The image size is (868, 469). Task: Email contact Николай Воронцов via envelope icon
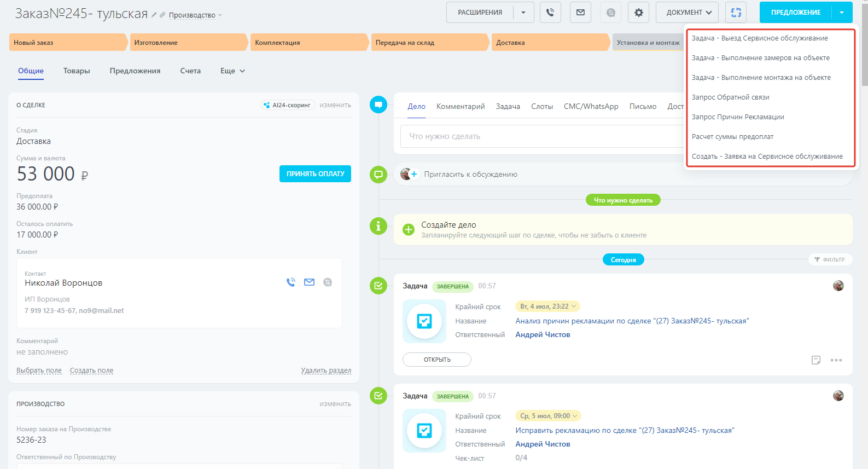[x=309, y=282]
